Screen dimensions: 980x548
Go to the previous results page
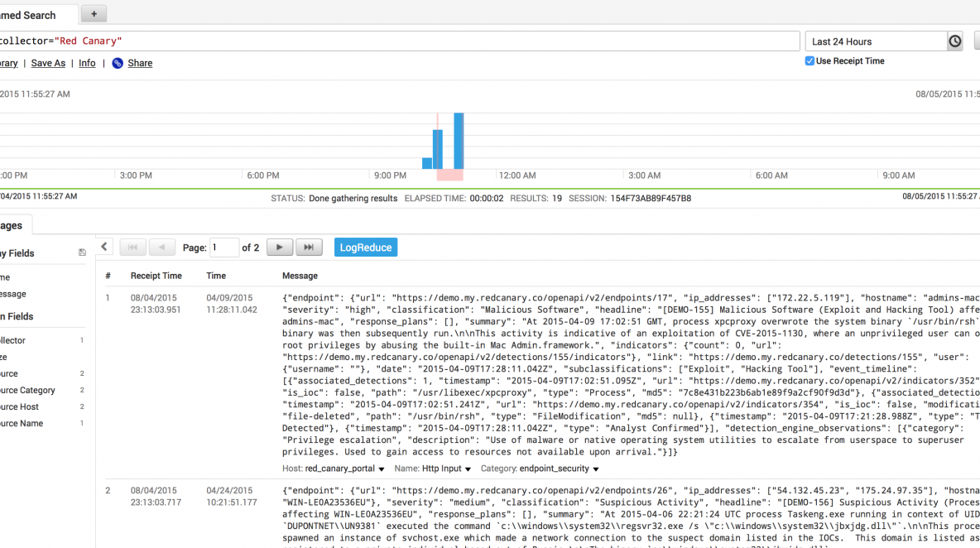click(161, 248)
